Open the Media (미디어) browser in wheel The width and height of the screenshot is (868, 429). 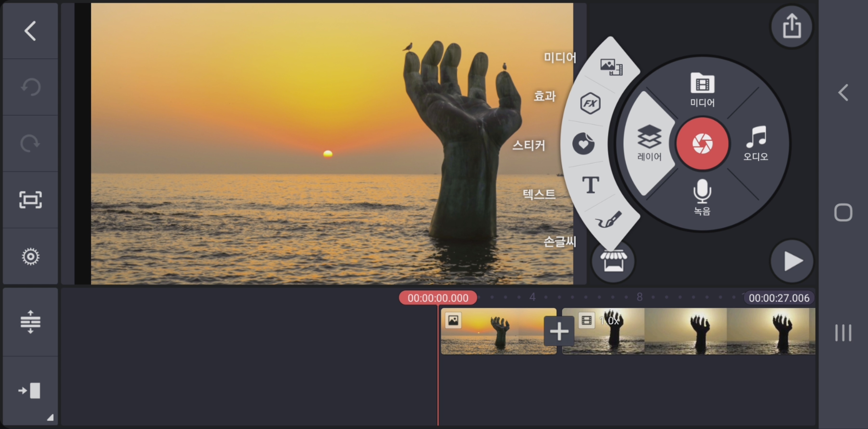pyautogui.click(x=702, y=89)
